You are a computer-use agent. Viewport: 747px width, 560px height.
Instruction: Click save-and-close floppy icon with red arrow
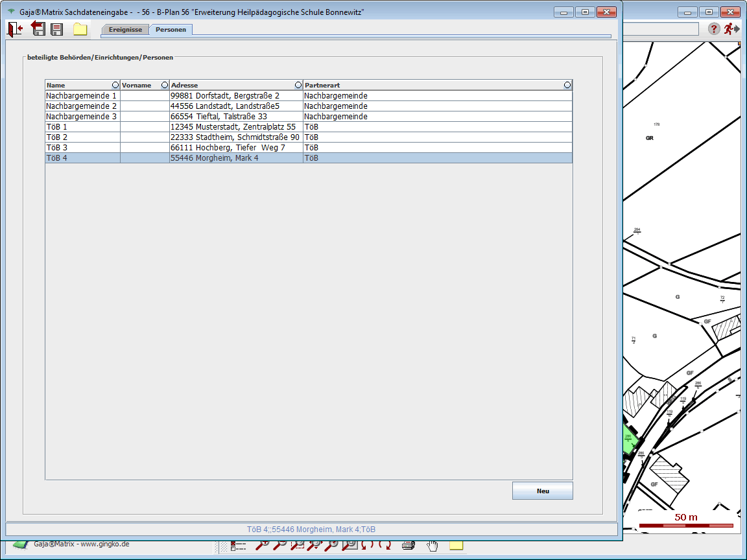click(x=38, y=29)
